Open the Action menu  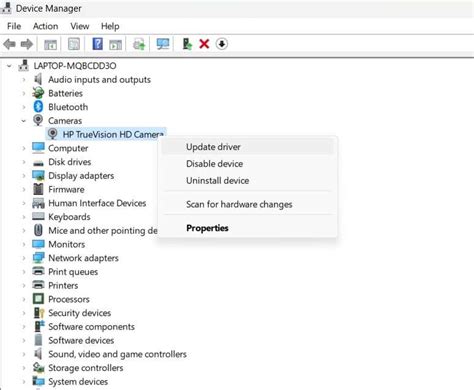[x=45, y=26]
